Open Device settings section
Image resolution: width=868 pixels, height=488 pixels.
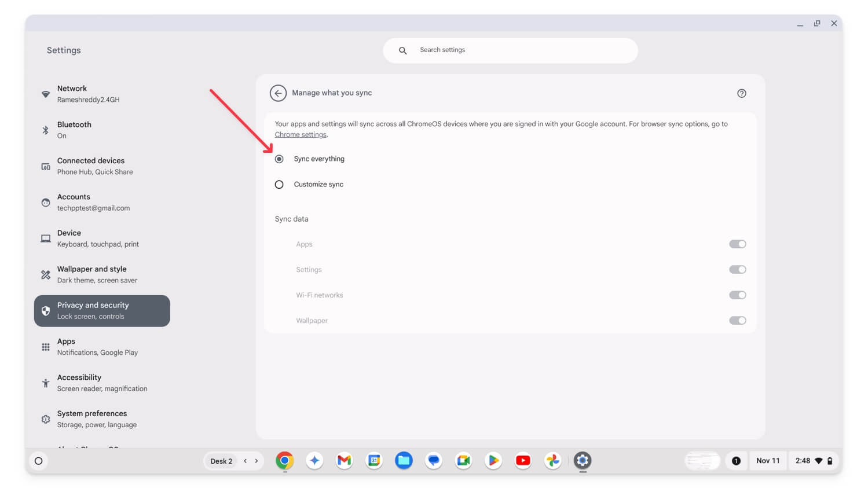pos(102,239)
